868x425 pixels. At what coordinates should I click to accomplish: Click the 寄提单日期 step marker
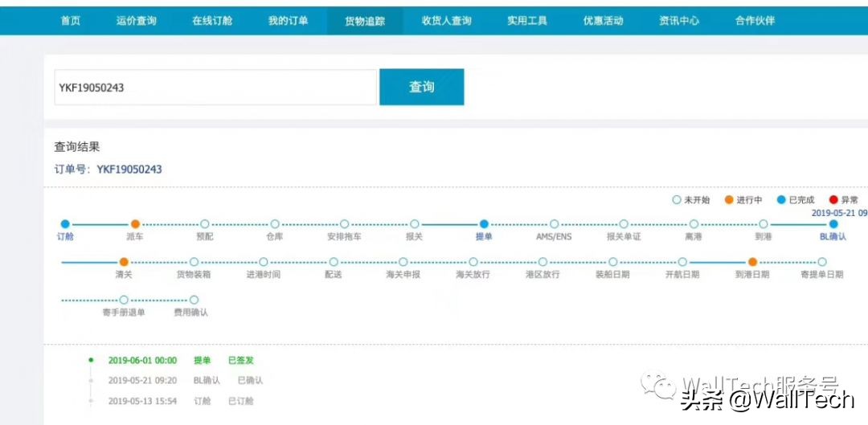tap(822, 262)
